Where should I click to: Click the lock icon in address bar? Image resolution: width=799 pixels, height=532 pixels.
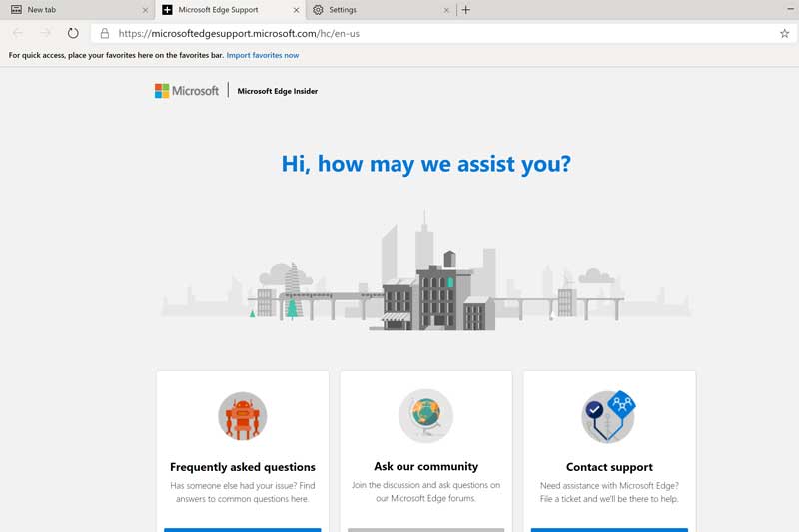pyautogui.click(x=105, y=33)
